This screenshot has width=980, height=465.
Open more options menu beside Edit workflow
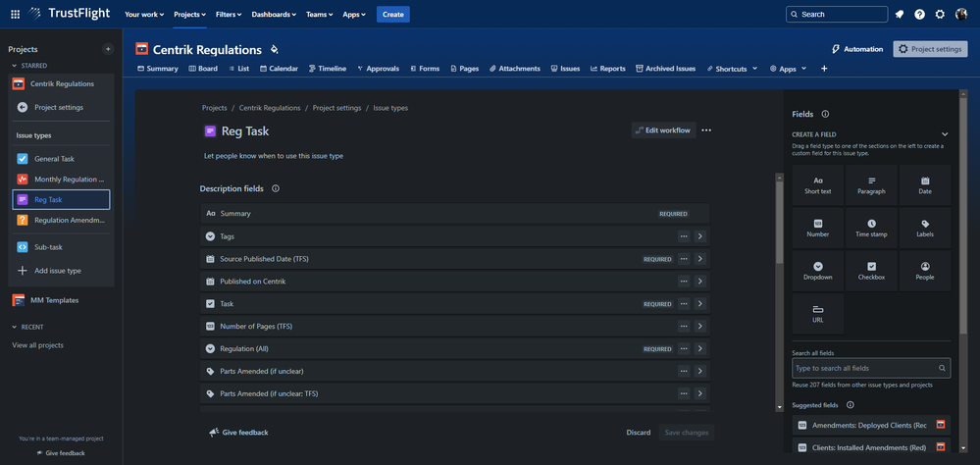click(706, 130)
